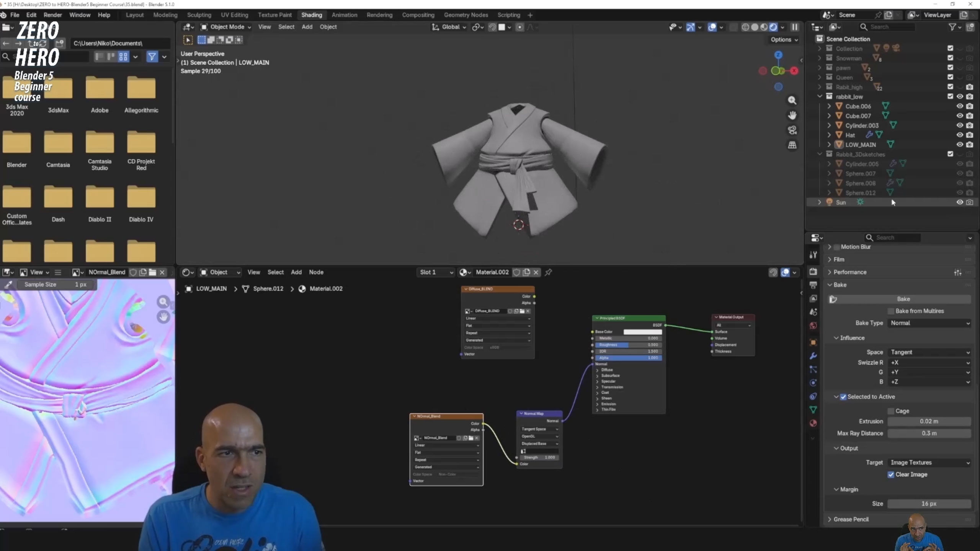Viewport: 980px width, 551px height.
Task: Collapse the rabbit_low collection
Action: coord(820,96)
